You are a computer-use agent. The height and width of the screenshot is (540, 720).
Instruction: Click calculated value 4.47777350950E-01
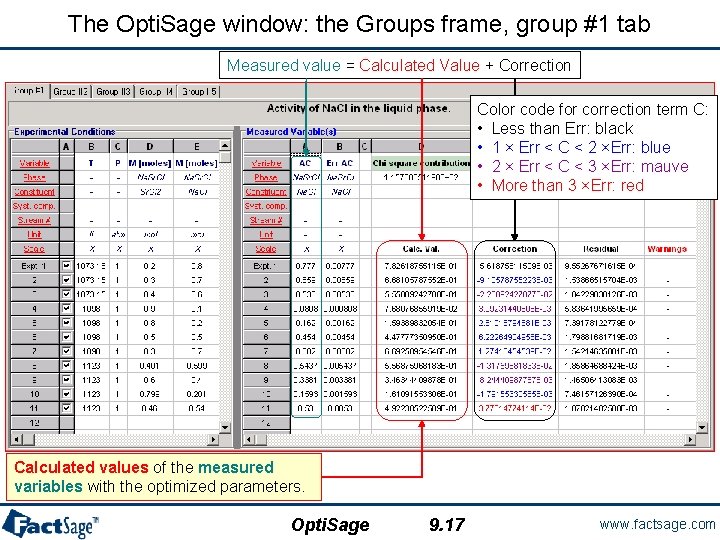(421, 337)
